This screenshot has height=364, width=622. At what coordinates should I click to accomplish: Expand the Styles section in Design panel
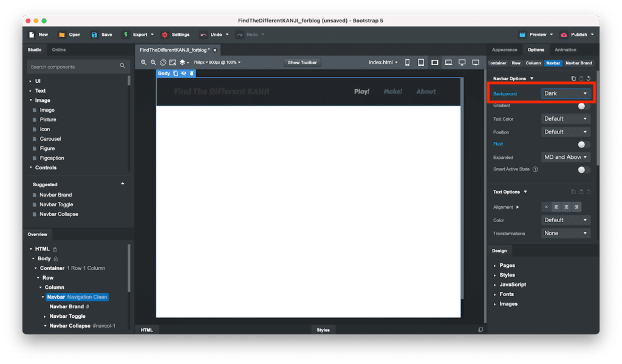(x=507, y=275)
